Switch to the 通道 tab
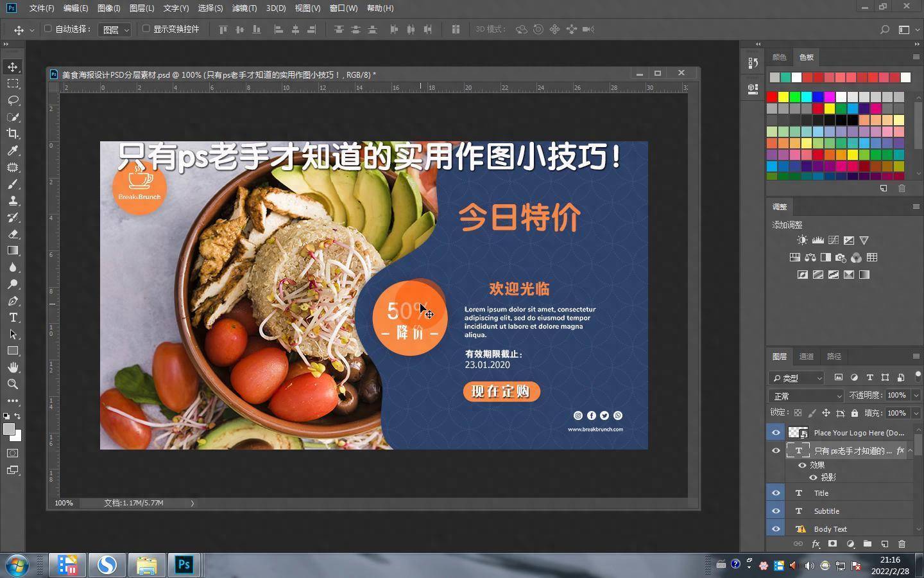924x578 pixels. click(807, 356)
